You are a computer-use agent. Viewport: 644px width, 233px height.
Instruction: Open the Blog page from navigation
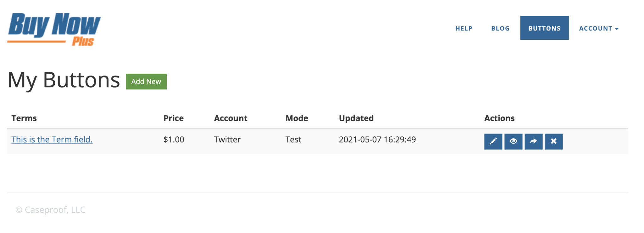500,28
